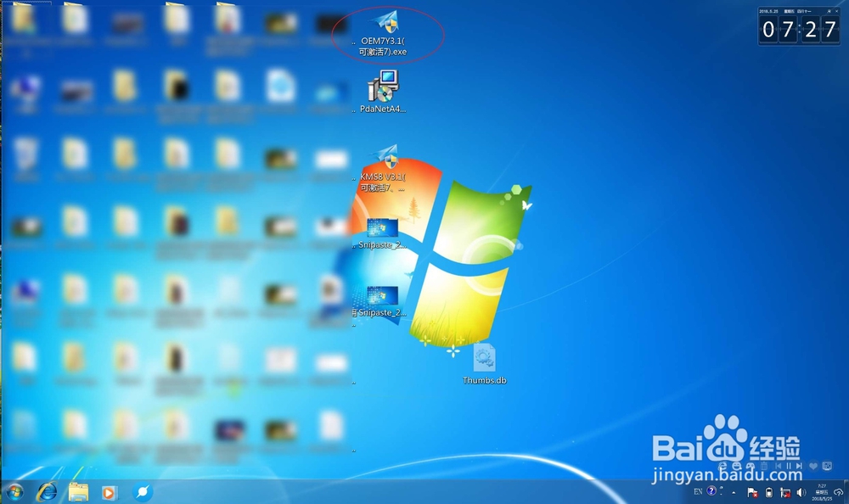Select the lower Snipaste_2 screenshot file
Image resolution: width=849 pixels, height=504 pixels.
coord(382,301)
